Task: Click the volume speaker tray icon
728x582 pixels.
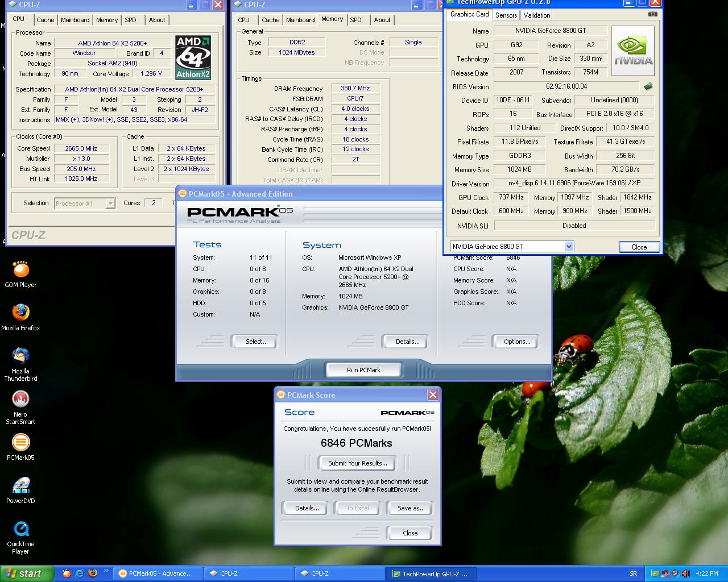Action: (685, 573)
